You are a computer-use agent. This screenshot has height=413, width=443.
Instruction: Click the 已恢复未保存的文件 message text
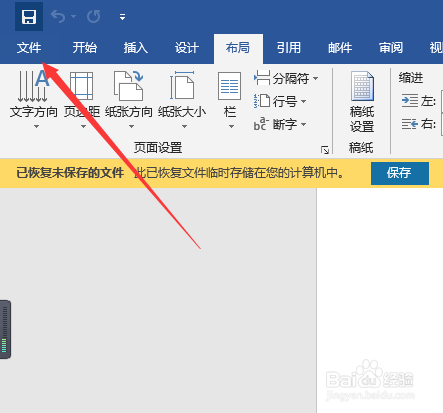coord(70,173)
